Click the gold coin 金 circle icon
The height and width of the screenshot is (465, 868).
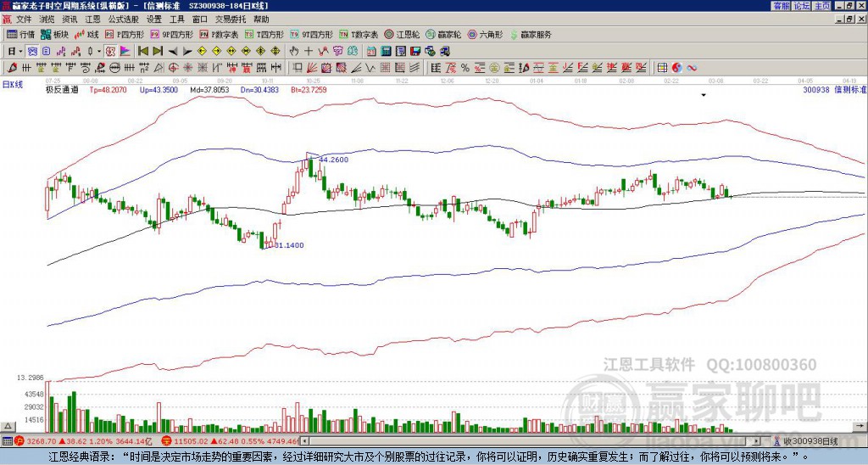pyautogui.click(x=494, y=68)
